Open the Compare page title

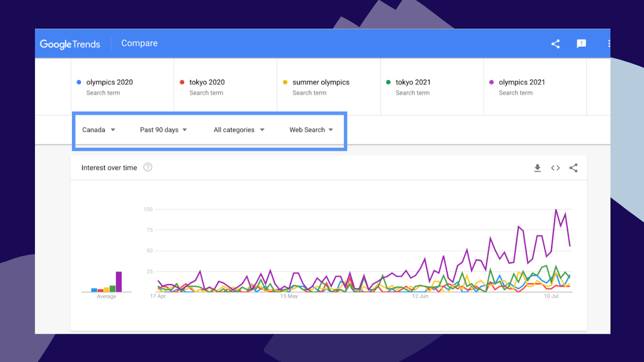[x=139, y=43]
